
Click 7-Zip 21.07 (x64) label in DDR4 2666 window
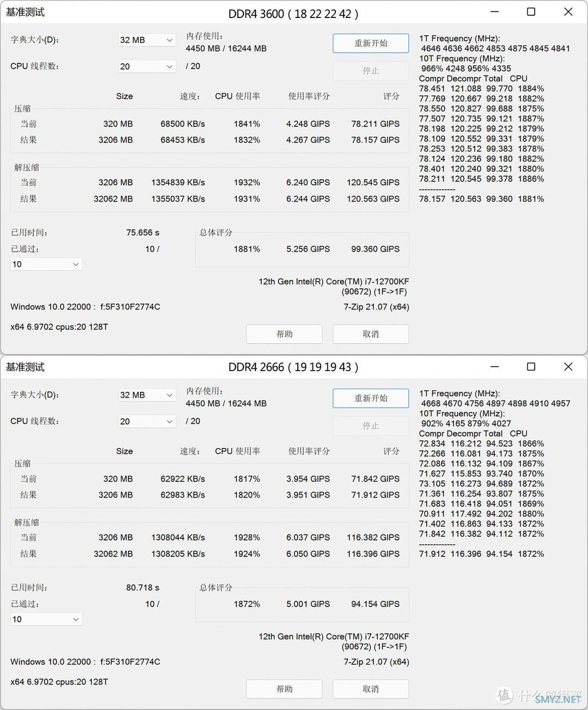[x=376, y=662]
